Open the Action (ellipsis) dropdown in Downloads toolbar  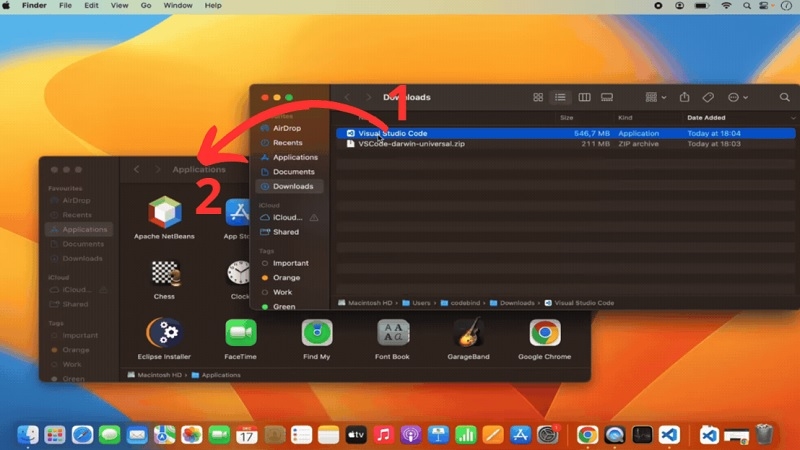coord(738,97)
